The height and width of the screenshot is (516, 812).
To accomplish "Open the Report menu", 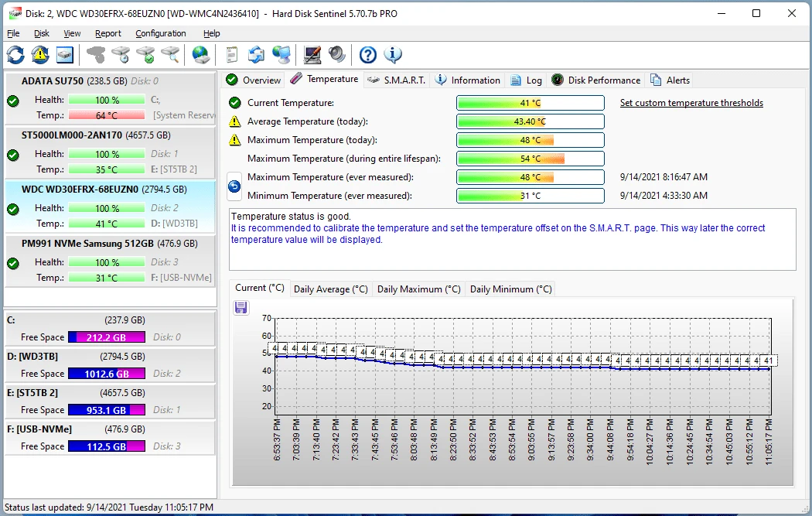I will point(107,34).
